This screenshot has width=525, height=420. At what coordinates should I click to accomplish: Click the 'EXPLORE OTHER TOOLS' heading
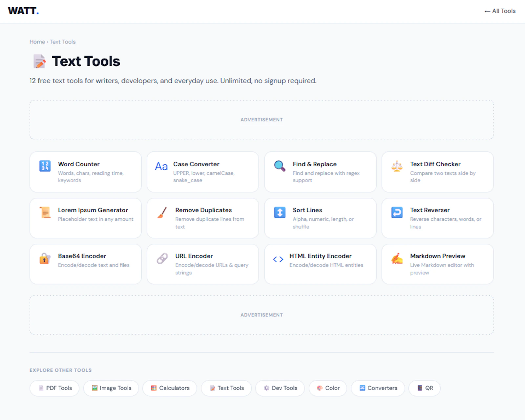click(x=61, y=370)
